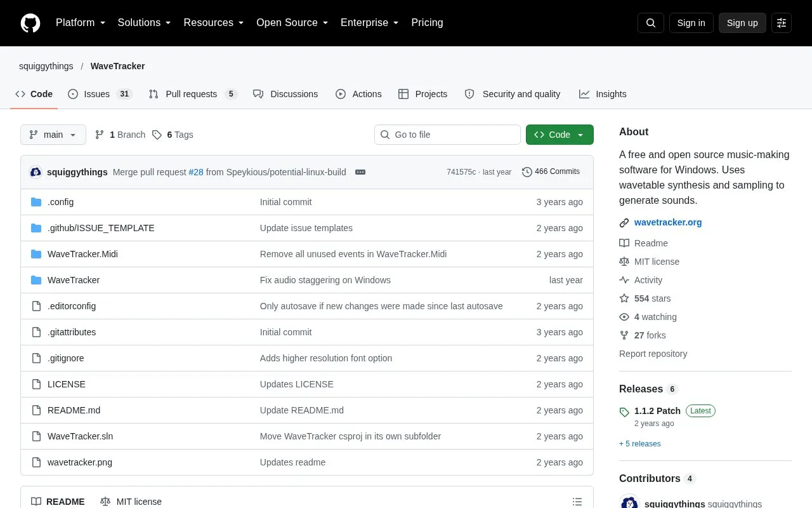Open pull request #28 link
Image resolution: width=812 pixels, height=508 pixels.
click(x=196, y=172)
